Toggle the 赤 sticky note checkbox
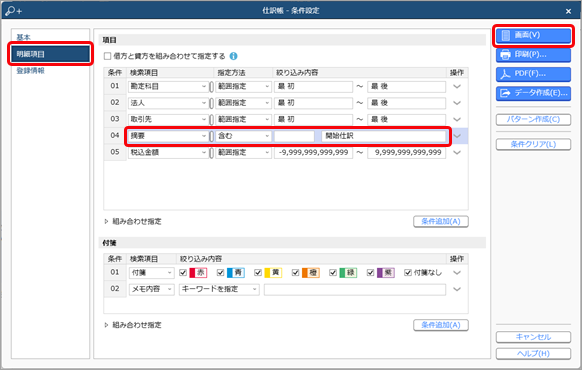 coord(183,273)
